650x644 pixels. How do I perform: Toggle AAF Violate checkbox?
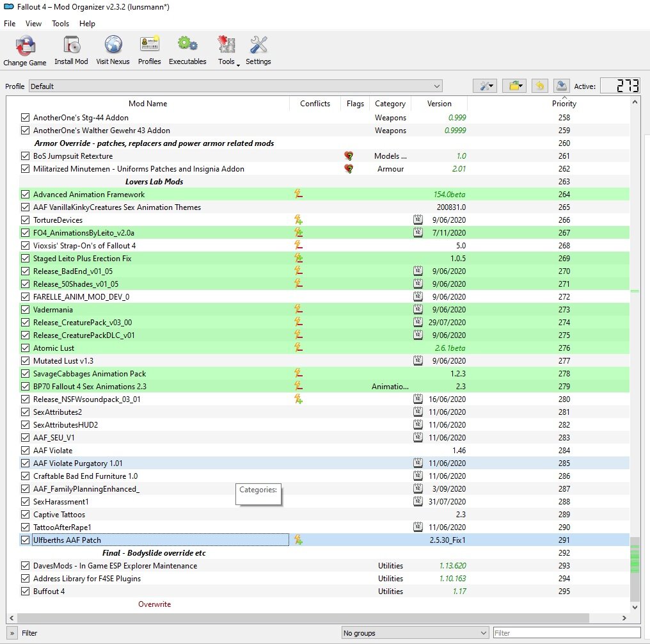[26, 450]
